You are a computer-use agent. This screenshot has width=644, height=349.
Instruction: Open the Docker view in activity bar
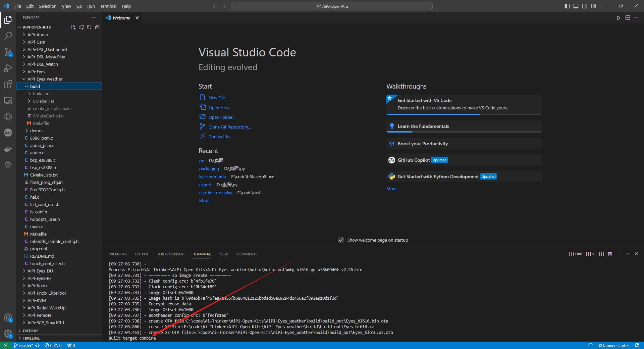8,149
